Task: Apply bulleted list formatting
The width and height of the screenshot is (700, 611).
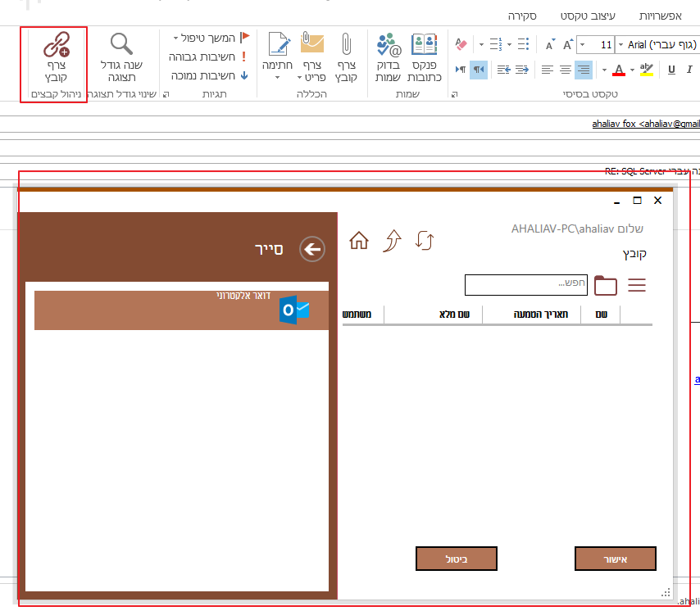Action: click(524, 44)
